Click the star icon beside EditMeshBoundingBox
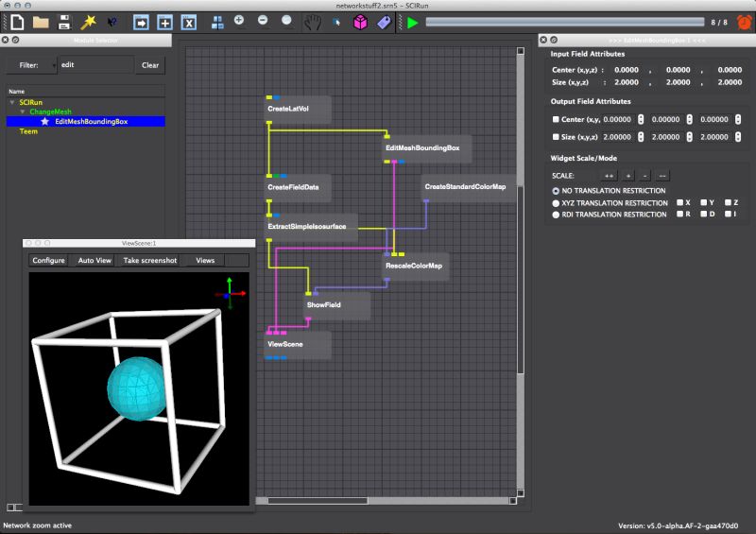The height and width of the screenshot is (534, 756). pyautogui.click(x=44, y=121)
